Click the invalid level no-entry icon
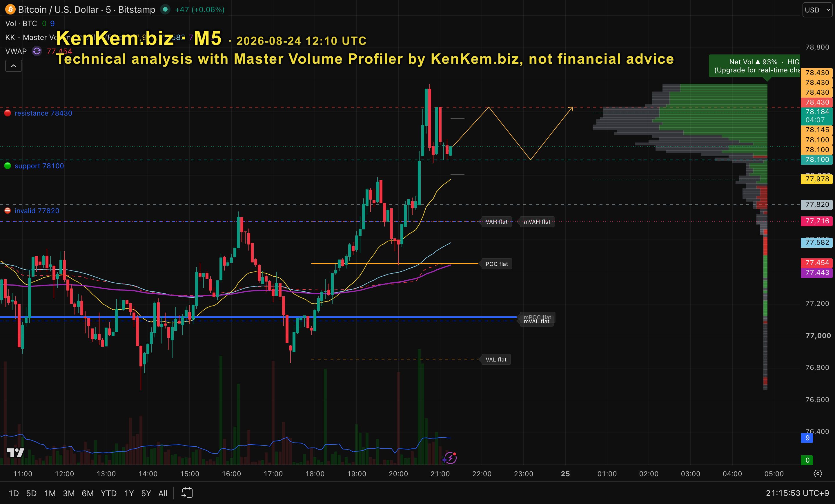 click(8, 211)
